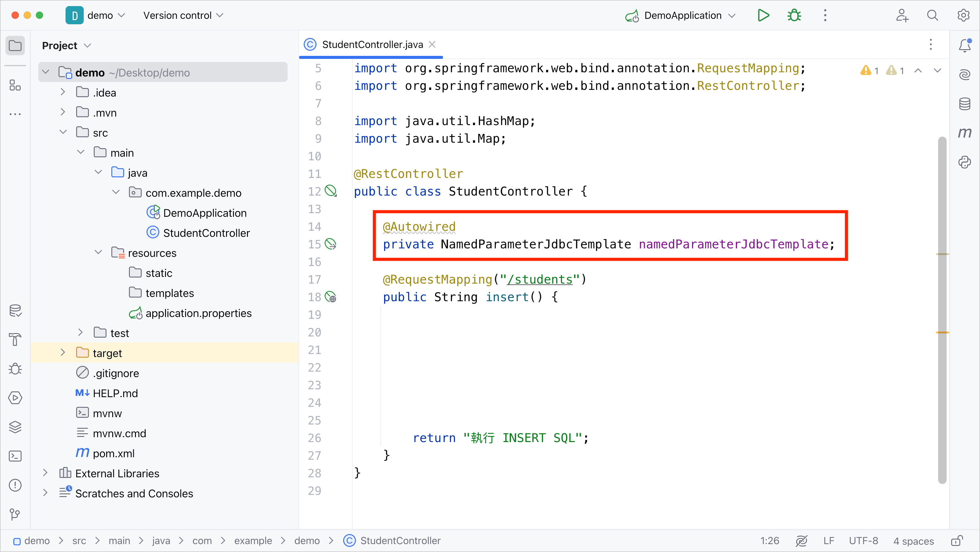Screen dimensions: 980x552
Task: Open the database changes icon in left sidebar
Action: click(x=15, y=310)
